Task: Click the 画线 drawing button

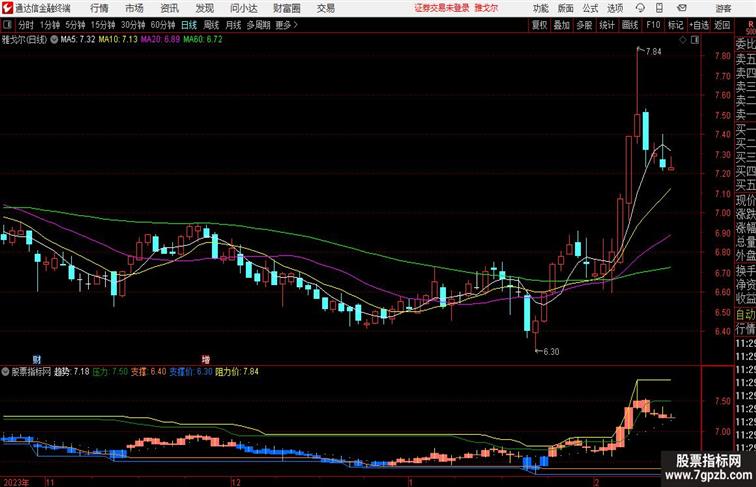Action: [x=630, y=25]
